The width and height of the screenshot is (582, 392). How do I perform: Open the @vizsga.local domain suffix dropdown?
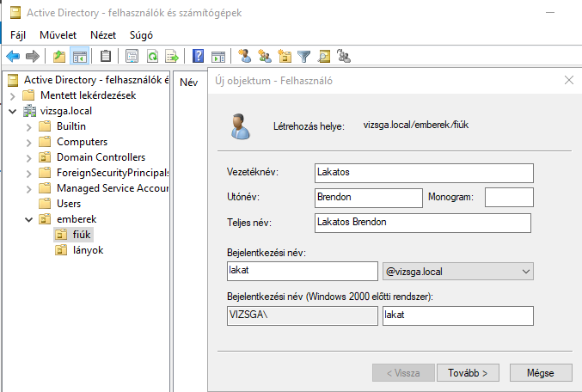point(456,272)
